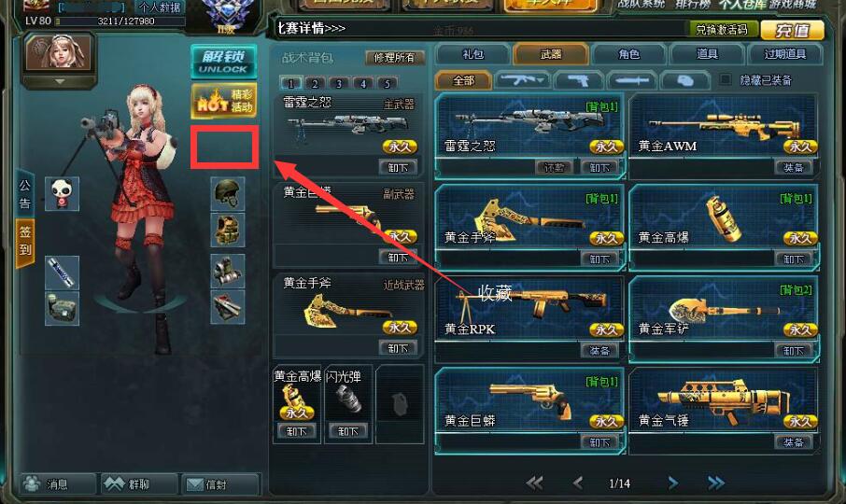Click the panda pet equipment slot icon
Image resolution: width=846 pixels, height=504 pixels.
[x=62, y=193]
